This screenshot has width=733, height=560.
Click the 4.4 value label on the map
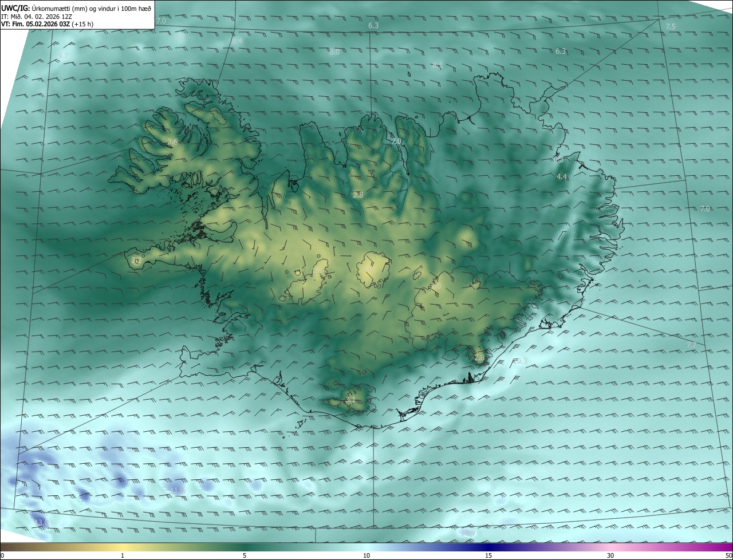[x=562, y=178]
